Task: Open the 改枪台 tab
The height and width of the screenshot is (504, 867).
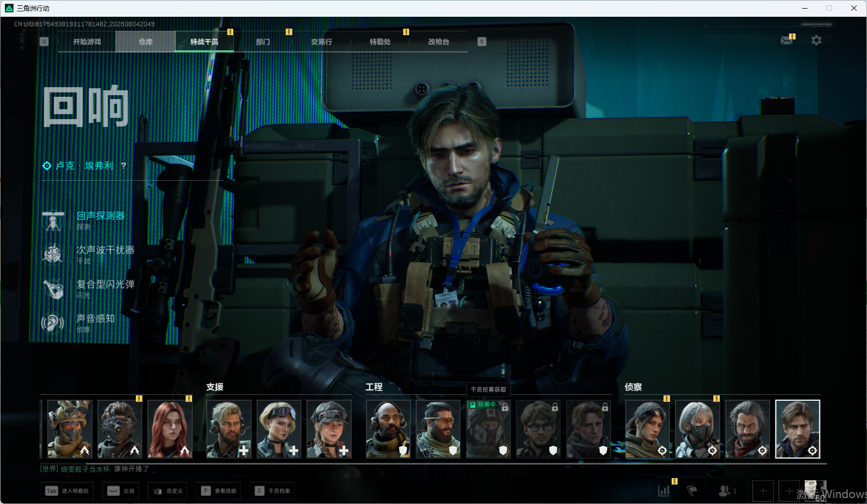Action: click(438, 42)
